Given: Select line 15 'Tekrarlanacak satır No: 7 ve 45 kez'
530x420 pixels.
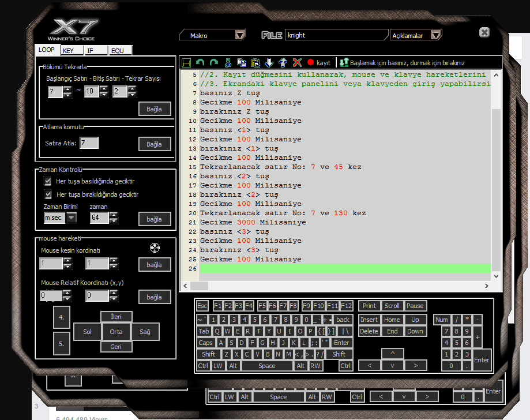Looking at the screenshot, I should click(x=280, y=167).
